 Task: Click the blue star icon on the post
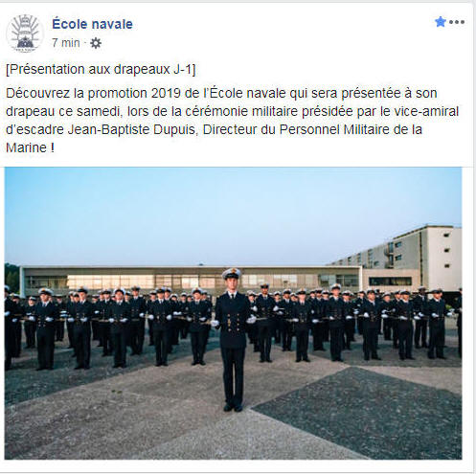click(x=441, y=22)
